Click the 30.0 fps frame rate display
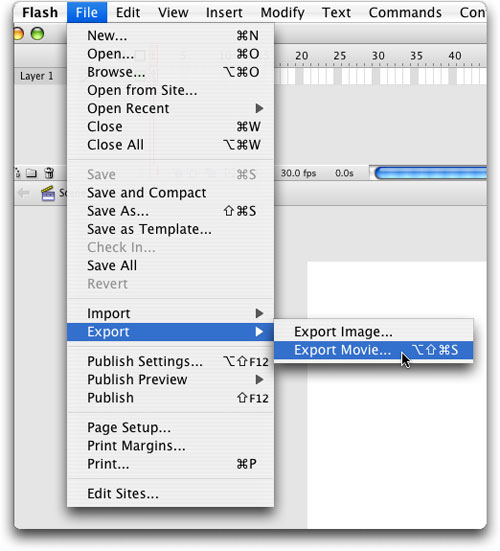Viewport: 500px width, 551px height. [298, 173]
